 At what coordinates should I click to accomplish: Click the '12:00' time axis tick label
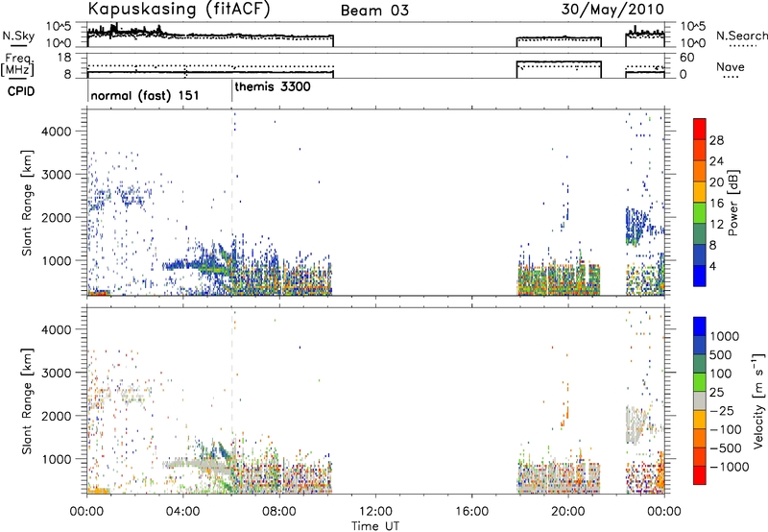click(375, 512)
